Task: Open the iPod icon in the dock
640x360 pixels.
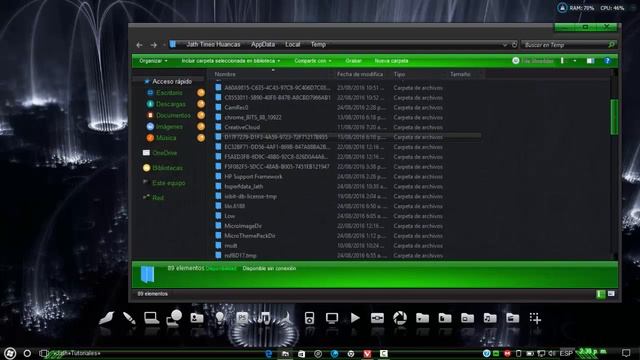Action: (x=309, y=318)
